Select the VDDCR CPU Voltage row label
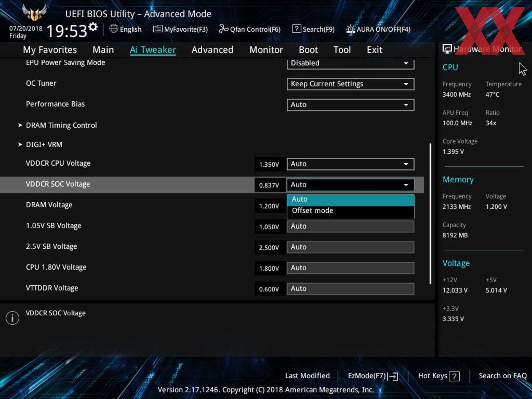The height and width of the screenshot is (399, 532). 58,163
